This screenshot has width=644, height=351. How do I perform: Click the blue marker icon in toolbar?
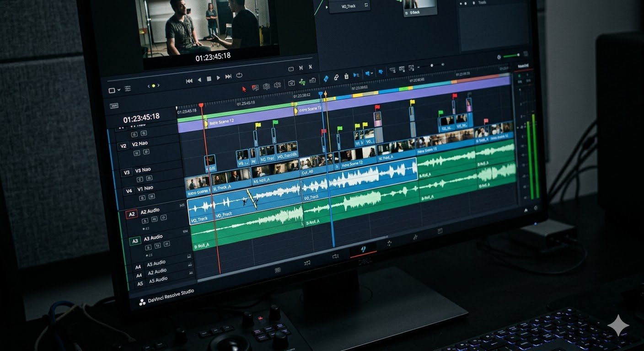click(x=380, y=71)
